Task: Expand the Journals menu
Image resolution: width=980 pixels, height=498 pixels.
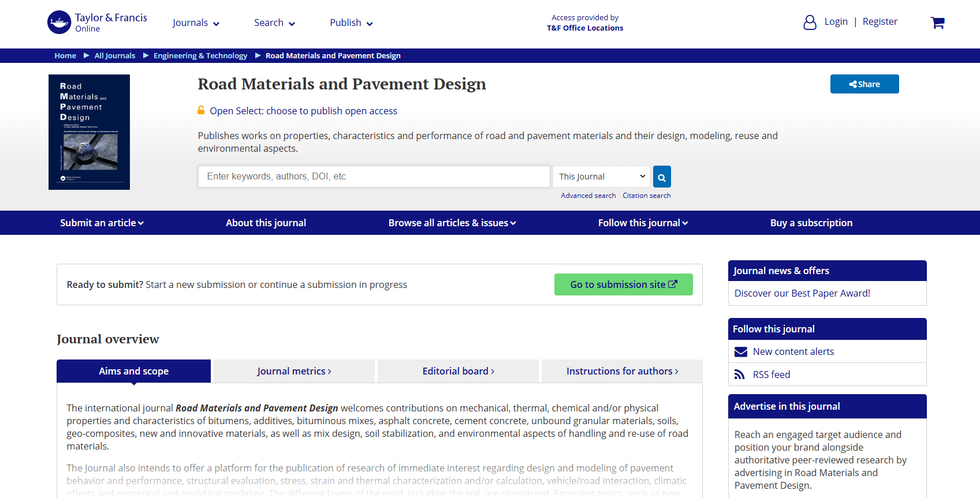Action: (196, 23)
